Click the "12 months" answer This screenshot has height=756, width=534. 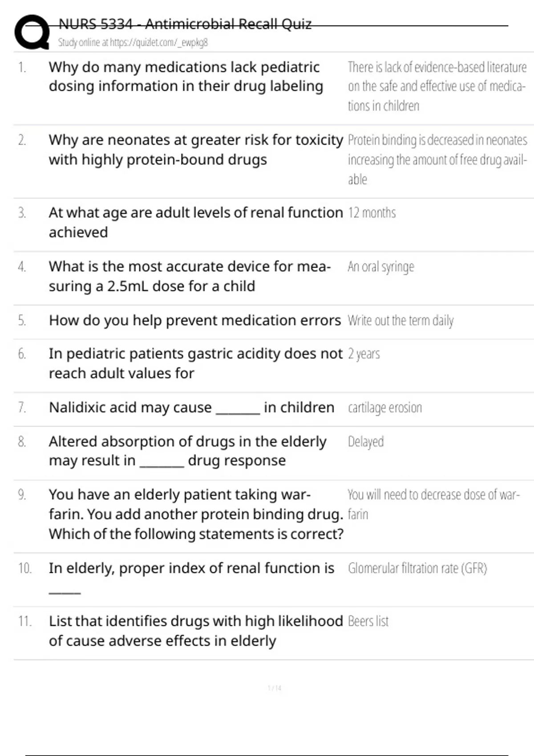click(372, 213)
